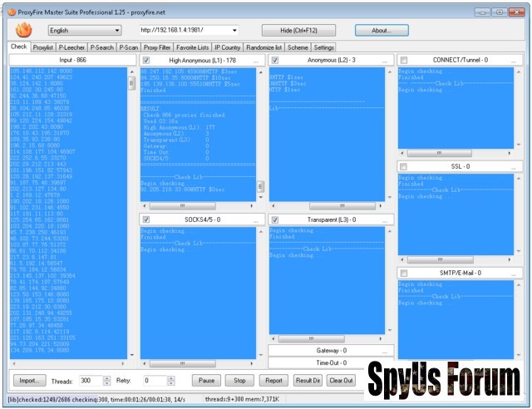Switch to the P-Leecher tab
532x409 pixels.
tap(72, 47)
